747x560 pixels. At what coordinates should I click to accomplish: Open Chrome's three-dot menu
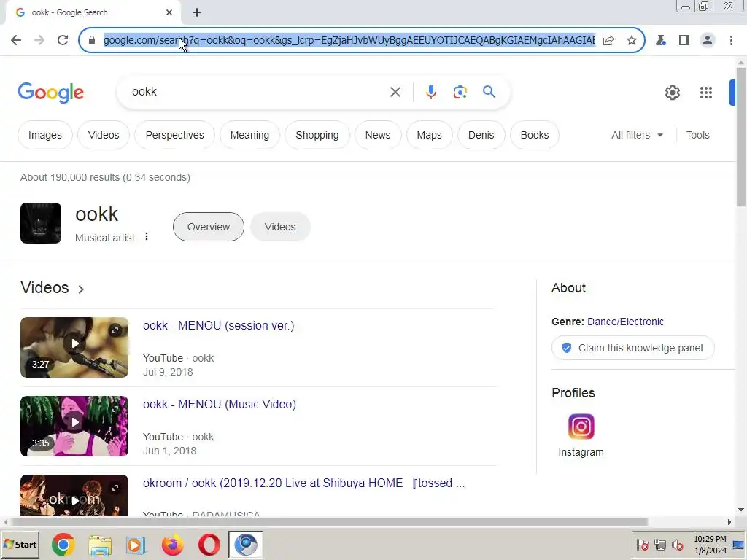coord(731,41)
